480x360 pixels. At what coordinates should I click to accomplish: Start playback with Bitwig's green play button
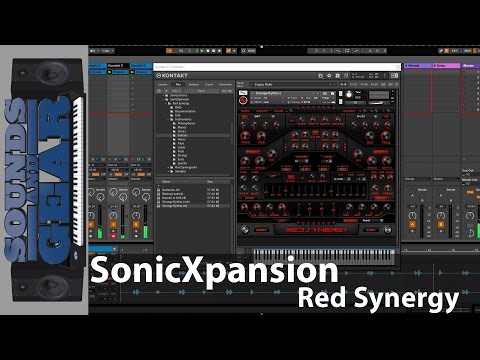pos(202,51)
